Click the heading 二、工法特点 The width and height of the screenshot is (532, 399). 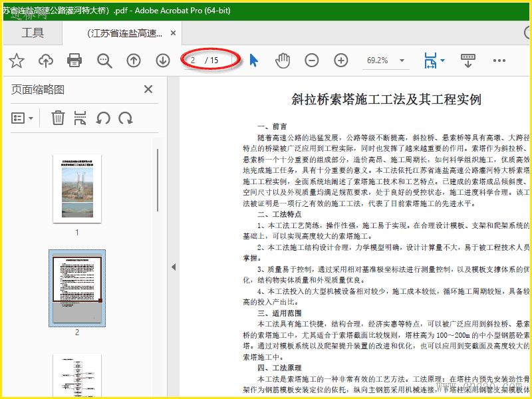279,214
